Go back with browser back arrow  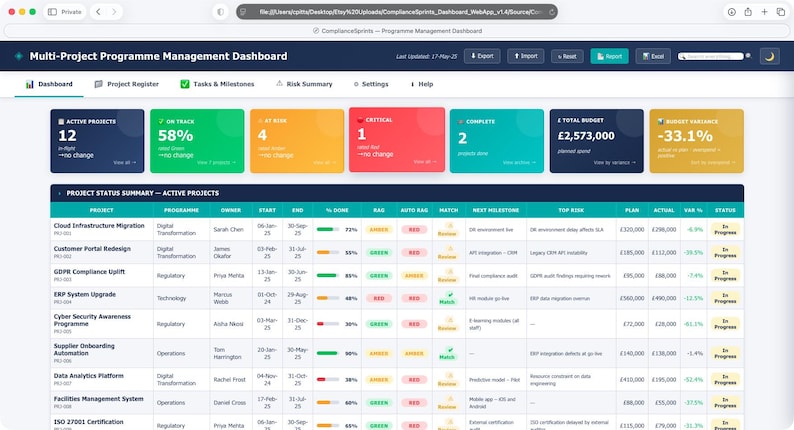[x=98, y=12]
